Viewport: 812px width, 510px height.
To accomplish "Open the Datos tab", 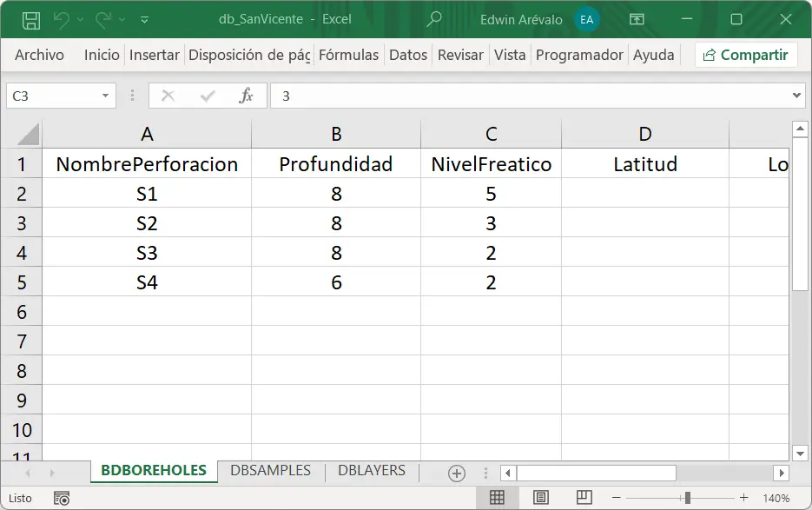I will (408, 55).
